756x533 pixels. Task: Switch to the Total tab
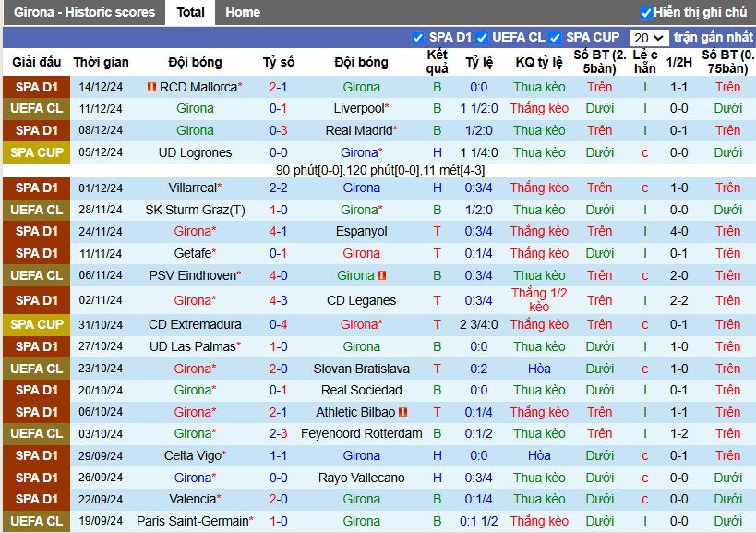[x=190, y=13]
